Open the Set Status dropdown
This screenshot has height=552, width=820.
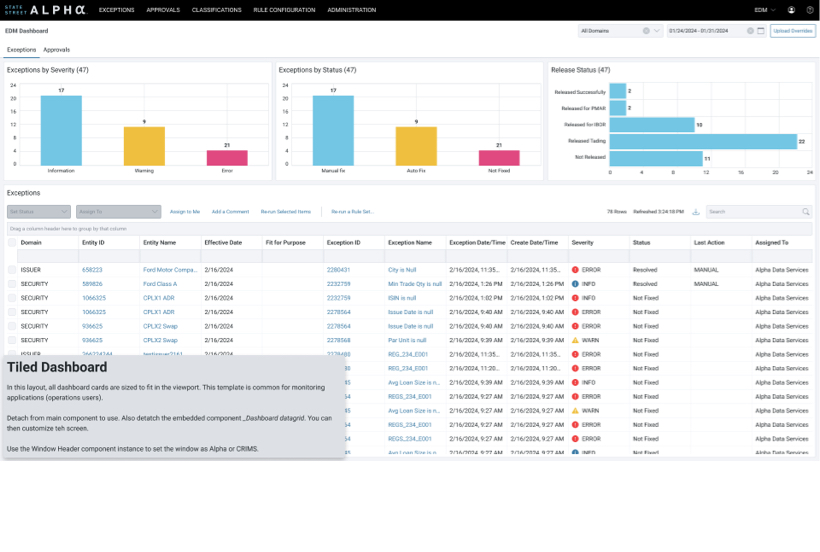click(x=39, y=212)
